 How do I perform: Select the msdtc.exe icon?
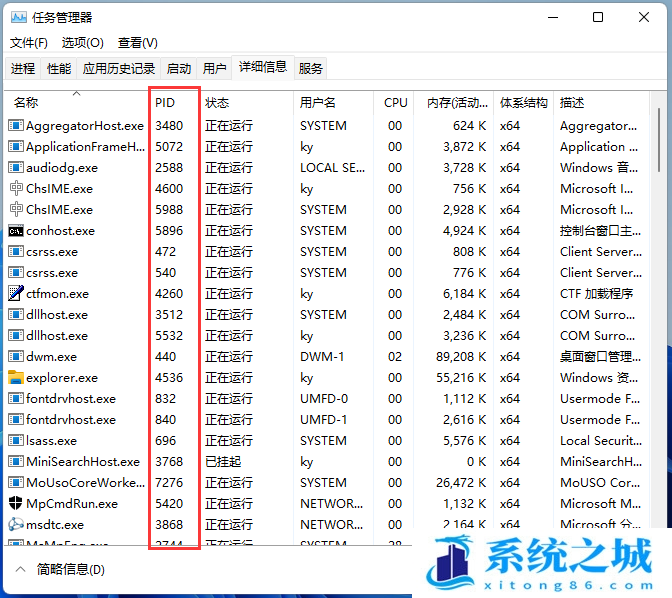[x=16, y=524]
